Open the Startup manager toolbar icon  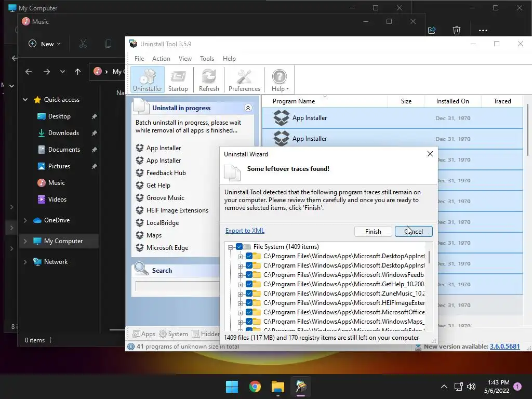tap(178, 79)
